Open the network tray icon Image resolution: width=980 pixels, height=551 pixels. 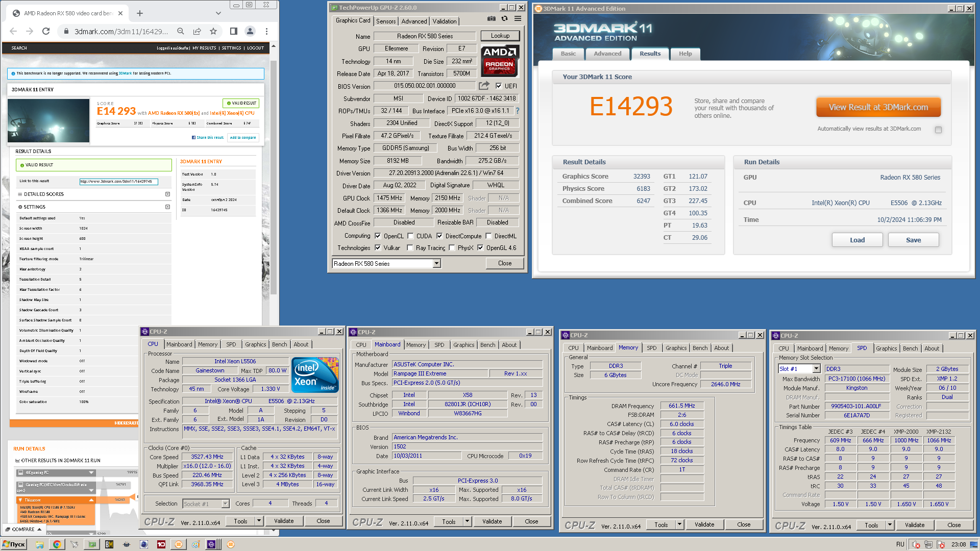pyautogui.click(x=928, y=544)
